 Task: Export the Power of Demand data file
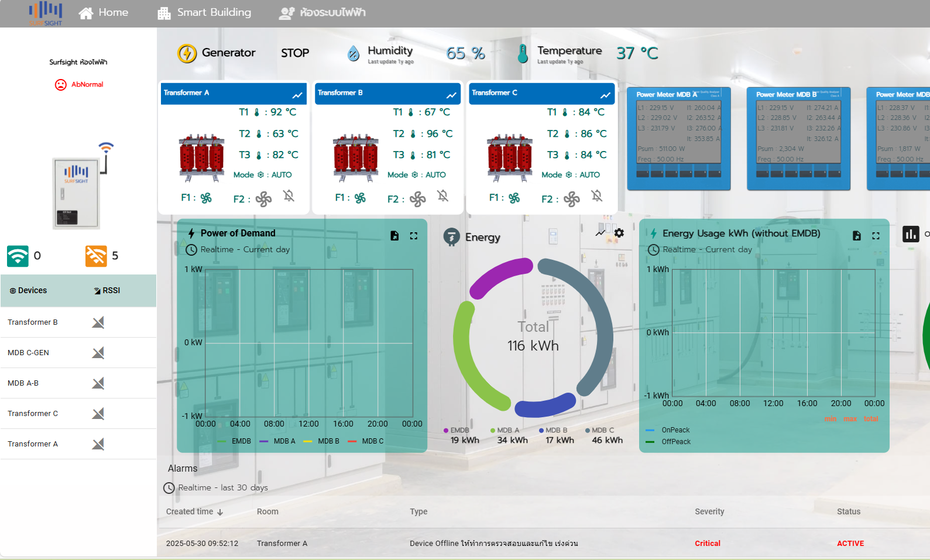click(394, 236)
